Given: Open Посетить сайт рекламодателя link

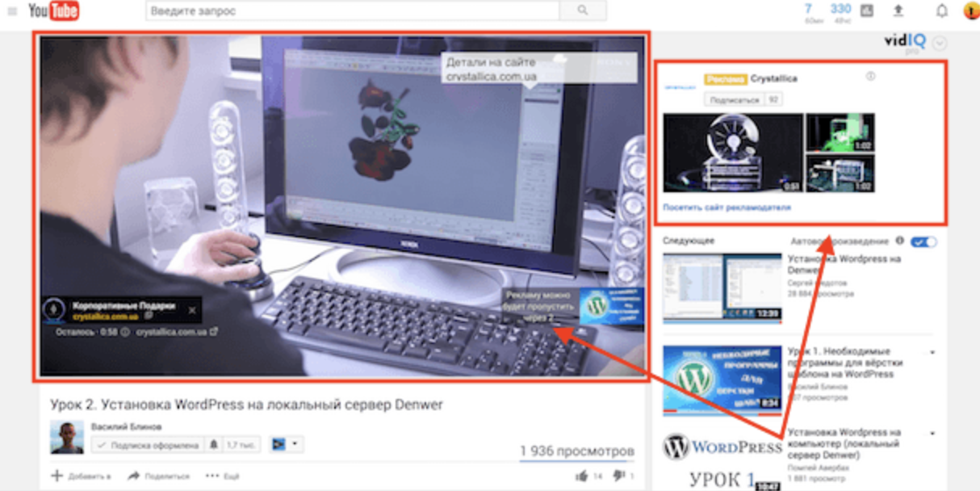Looking at the screenshot, I should tap(727, 208).
